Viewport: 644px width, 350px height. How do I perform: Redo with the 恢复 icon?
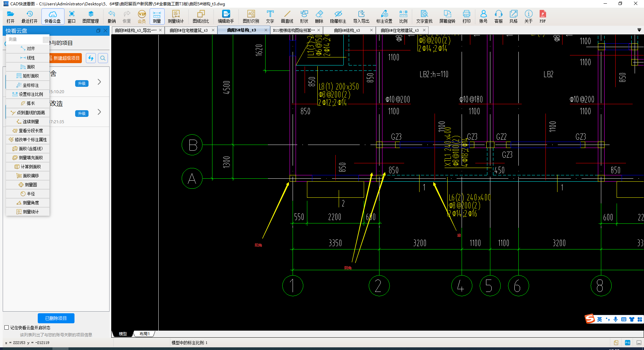pos(127,16)
